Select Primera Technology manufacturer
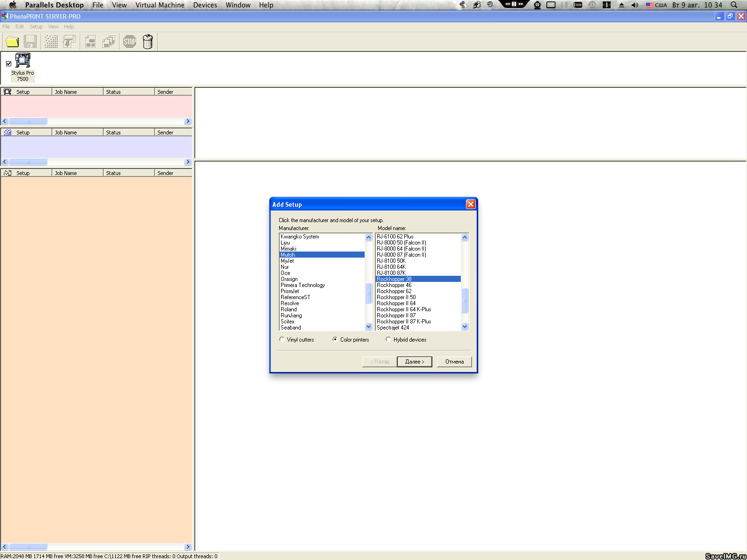The image size is (747, 560). coord(322,285)
